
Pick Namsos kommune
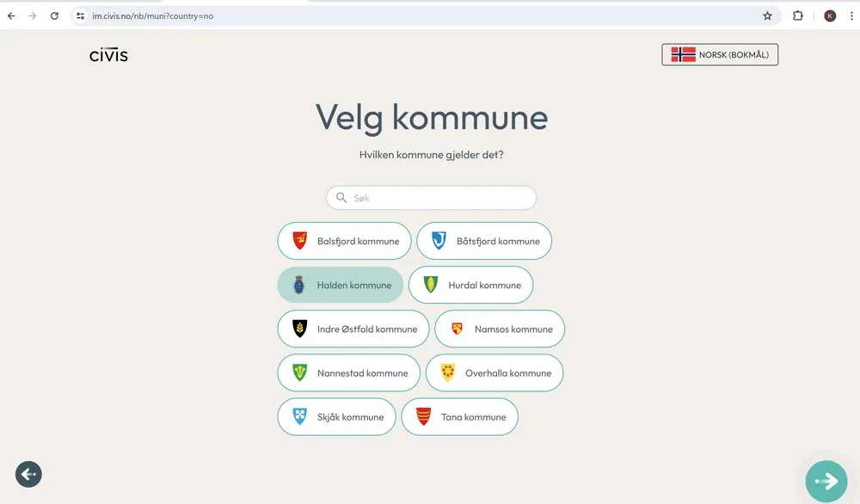pos(500,329)
